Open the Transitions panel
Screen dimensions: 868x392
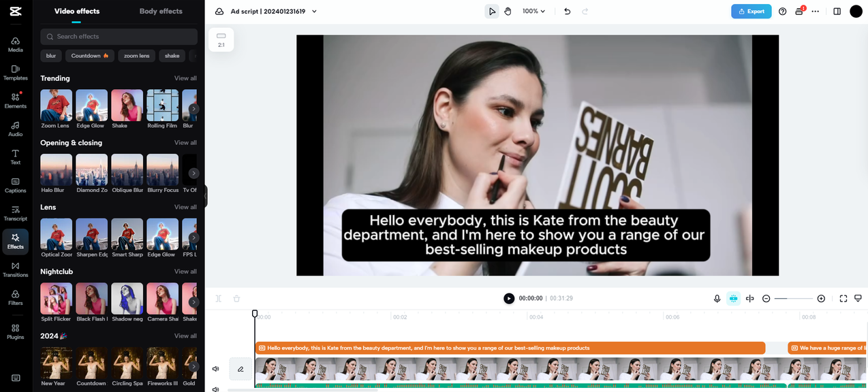(x=16, y=269)
